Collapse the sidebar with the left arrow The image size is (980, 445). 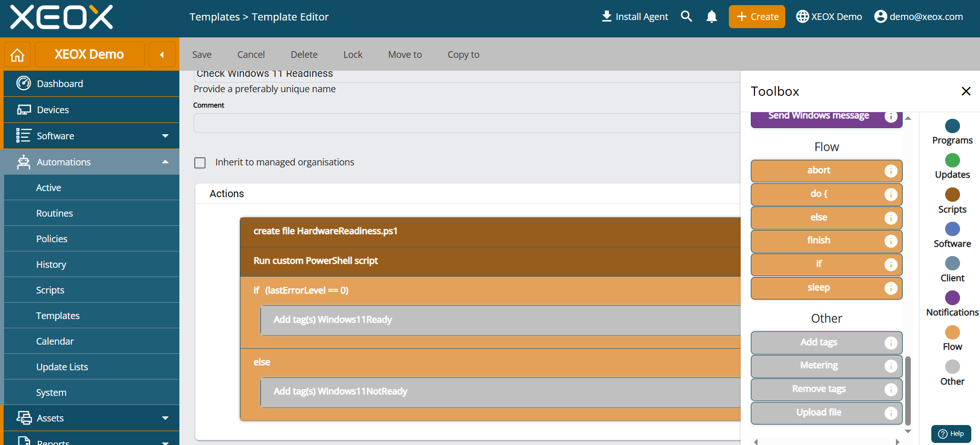(x=162, y=55)
